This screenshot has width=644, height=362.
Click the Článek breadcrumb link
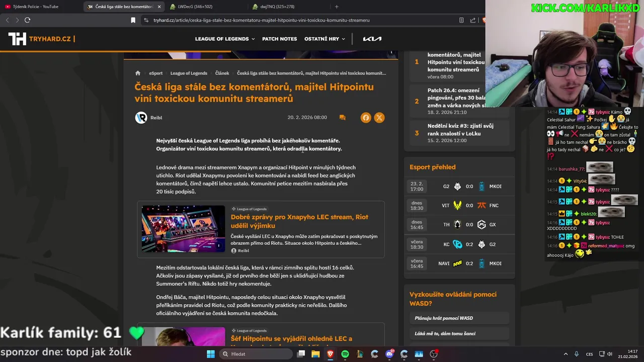pos(222,73)
